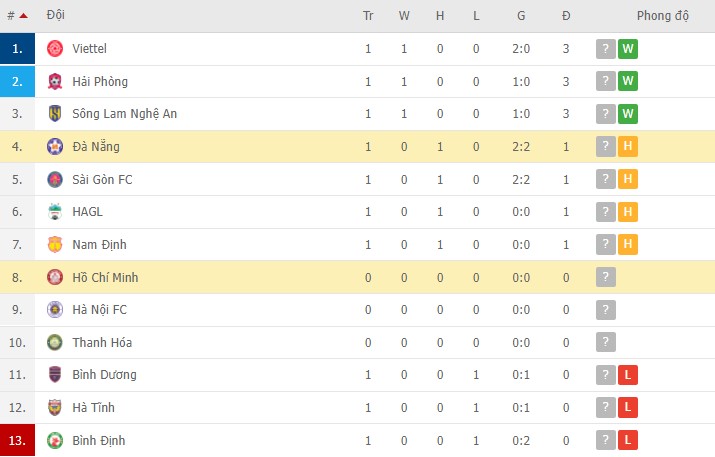Sort standings by the Đ points column
The image size is (715, 457).
566,16
